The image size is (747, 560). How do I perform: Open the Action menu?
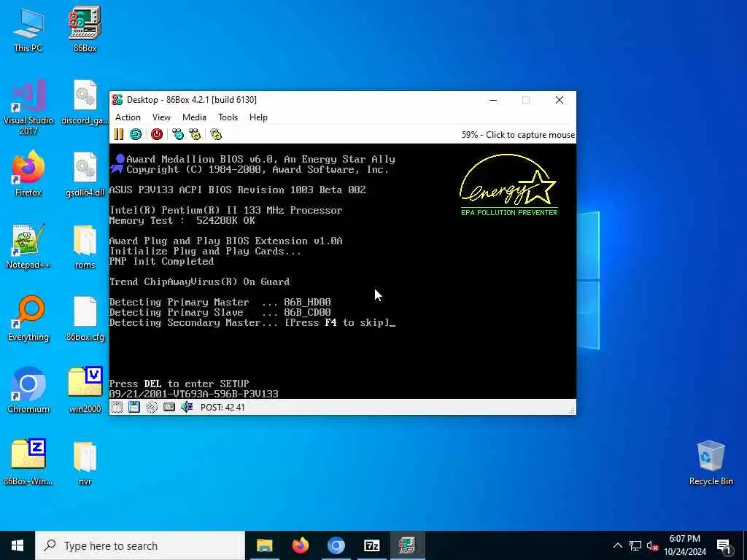pyautogui.click(x=128, y=117)
